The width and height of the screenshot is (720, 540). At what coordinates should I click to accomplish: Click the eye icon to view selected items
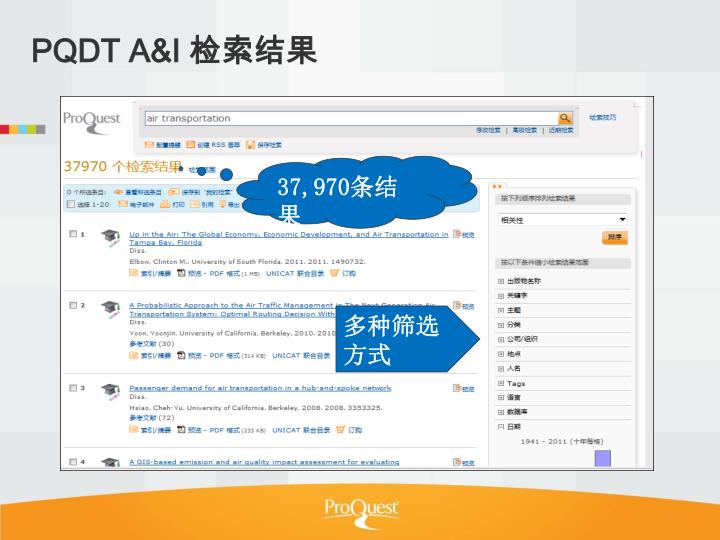pos(118,192)
